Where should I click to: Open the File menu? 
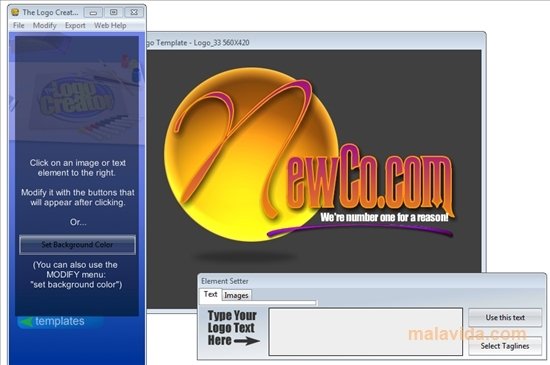click(19, 26)
